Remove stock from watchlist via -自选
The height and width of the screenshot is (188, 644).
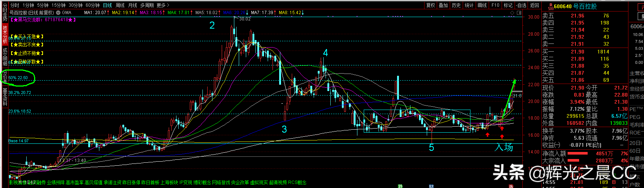pos(521,5)
